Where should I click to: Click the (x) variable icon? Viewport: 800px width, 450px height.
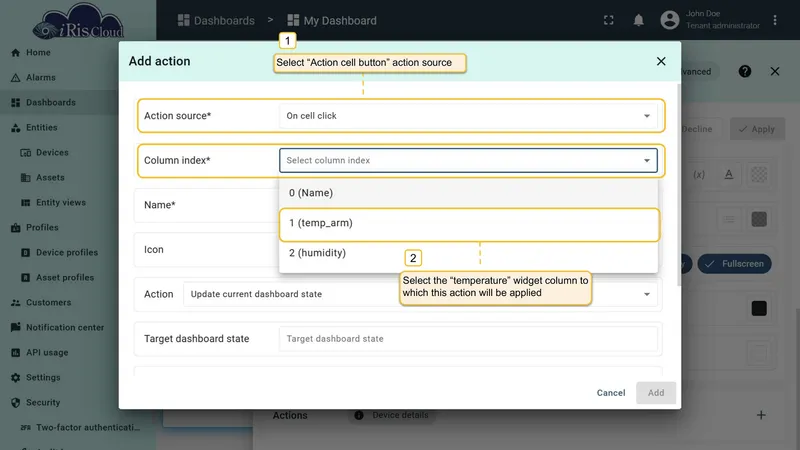pyautogui.click(x=699, y=174)
